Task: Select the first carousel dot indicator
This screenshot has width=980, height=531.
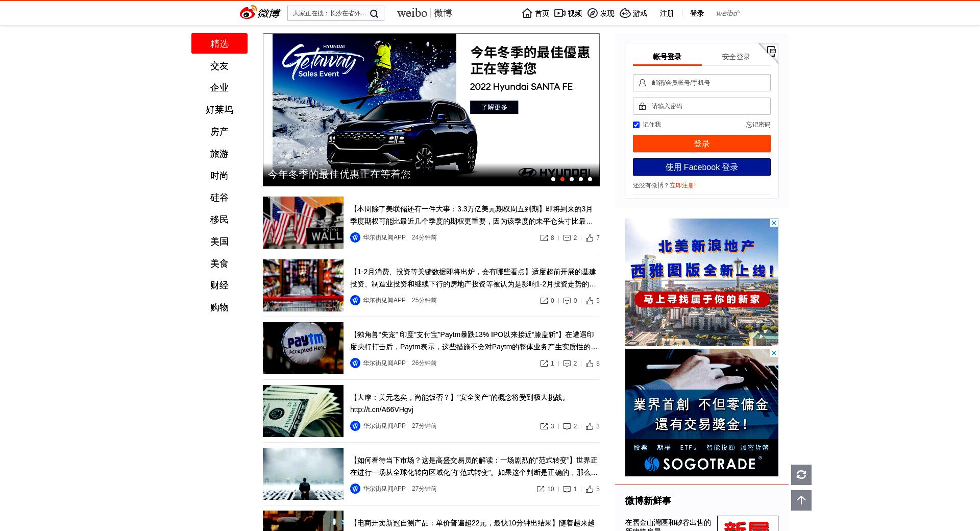Action: [x=553, y=179]
